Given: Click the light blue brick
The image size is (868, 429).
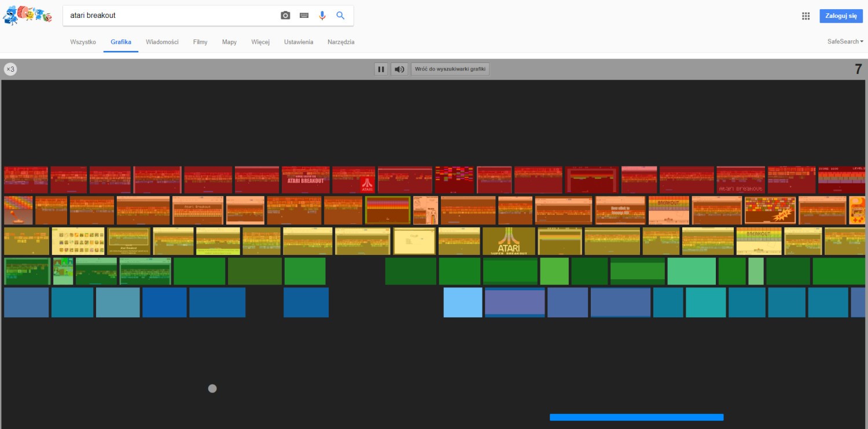Looking at the screenshot, I should pyautogui.click(x=463, y=302).
